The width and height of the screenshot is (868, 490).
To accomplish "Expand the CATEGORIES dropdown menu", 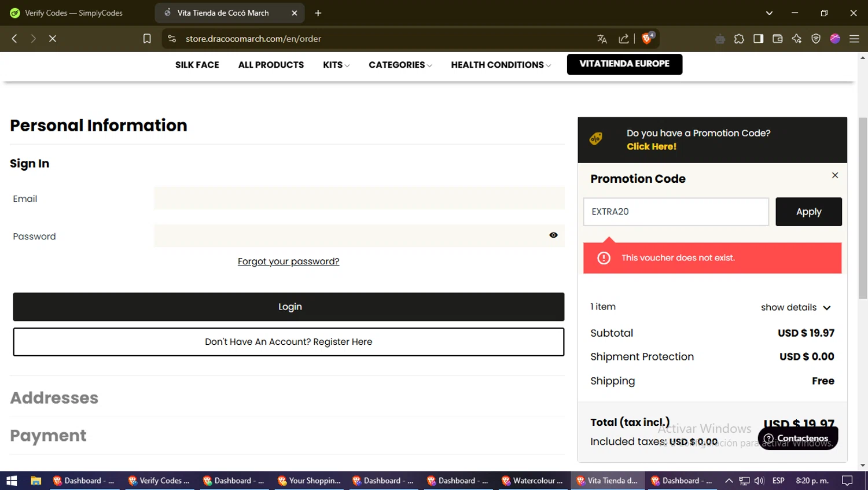I will [400, 65].
